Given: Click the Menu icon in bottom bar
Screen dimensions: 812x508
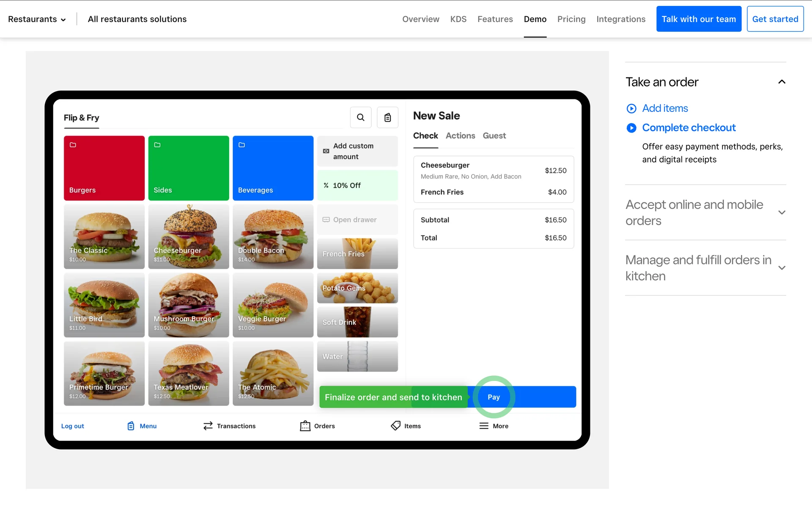Looking at the screenshot, I should [131, 426].
